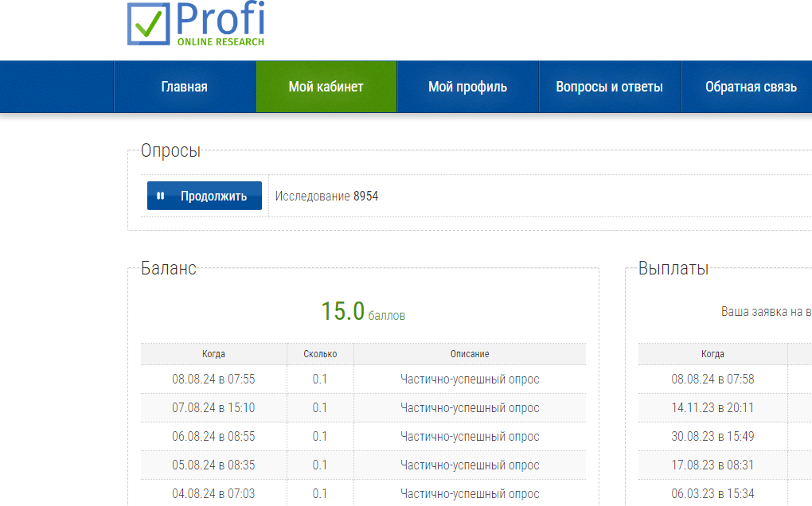
Task: Open Вопросы и ответы section
Action: click(609, 88)
